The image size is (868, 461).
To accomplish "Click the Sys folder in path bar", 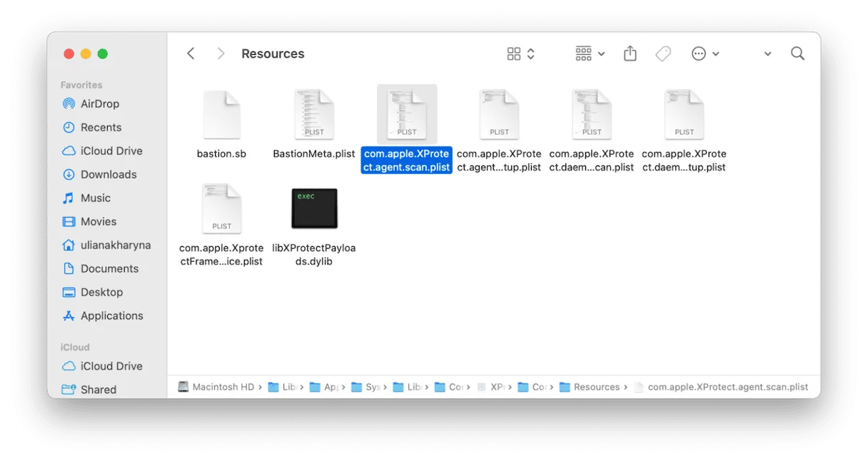I will tap(366, 387).
